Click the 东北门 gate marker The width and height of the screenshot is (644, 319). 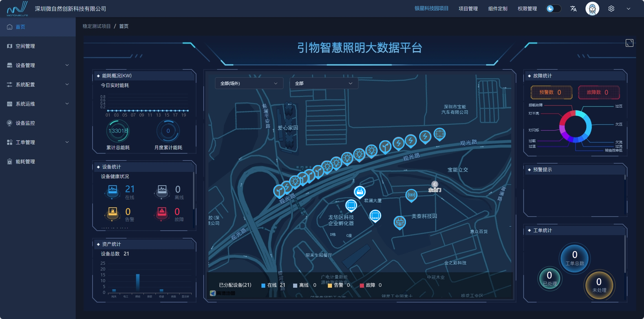click(x=435, y=185)
